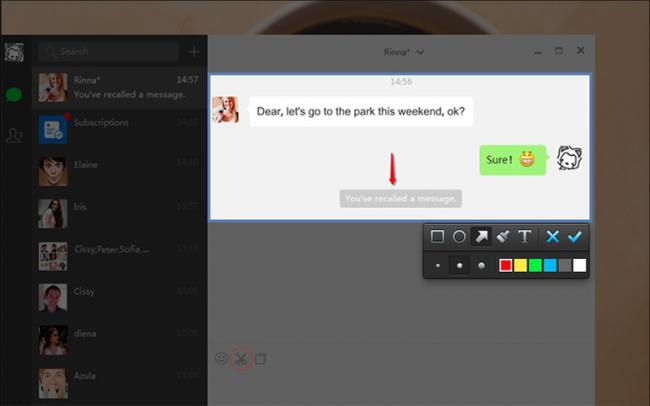This screenshot has height=406, width=650.
Task: Pick the green color swatch
Action: click(535, 265)
